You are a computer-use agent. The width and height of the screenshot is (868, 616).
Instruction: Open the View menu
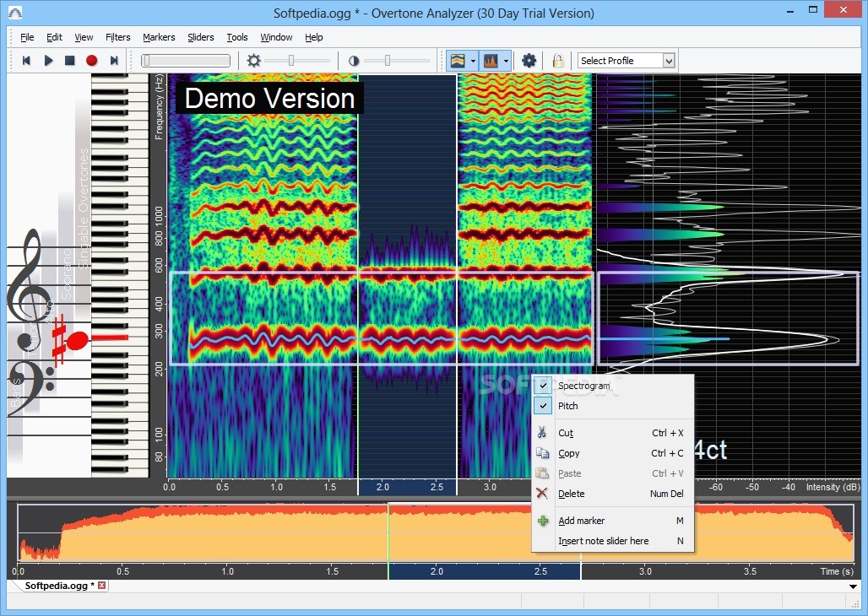pos(84,37)
